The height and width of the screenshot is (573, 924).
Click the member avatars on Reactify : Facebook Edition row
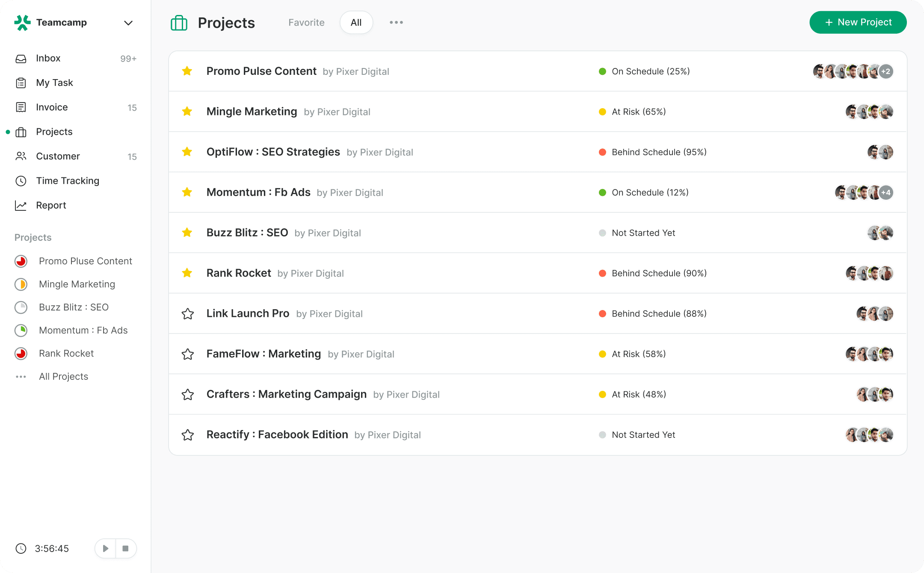coord(869,435)
